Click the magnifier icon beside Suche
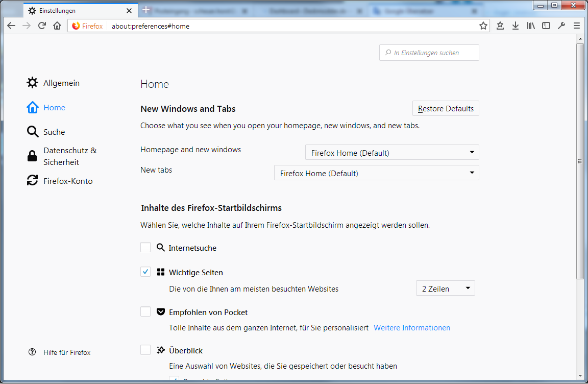The image size is (588, 384). 32,132
